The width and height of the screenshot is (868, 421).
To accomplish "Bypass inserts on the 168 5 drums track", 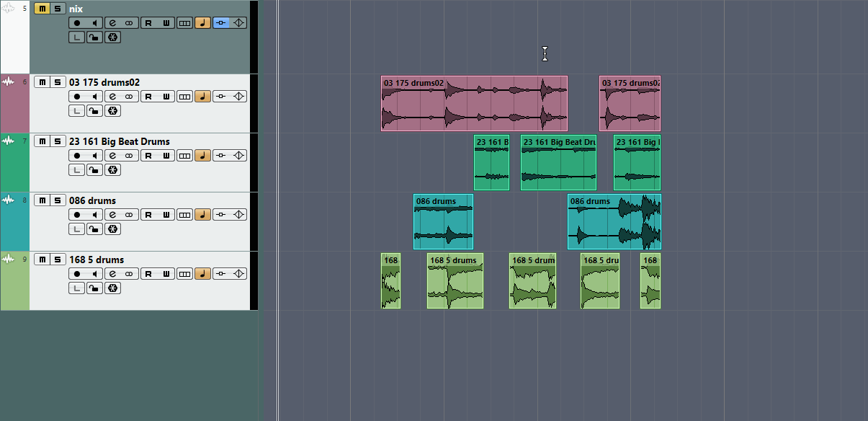I will coord(221,273).
